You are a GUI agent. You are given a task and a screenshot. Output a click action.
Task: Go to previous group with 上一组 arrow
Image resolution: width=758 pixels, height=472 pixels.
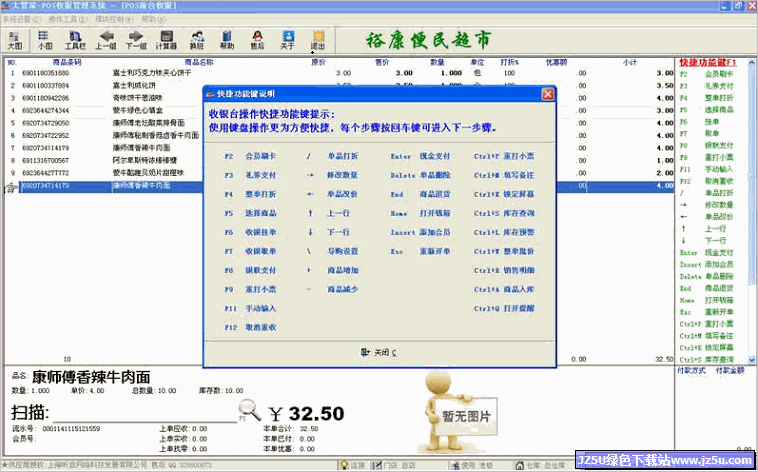(105, 41)
